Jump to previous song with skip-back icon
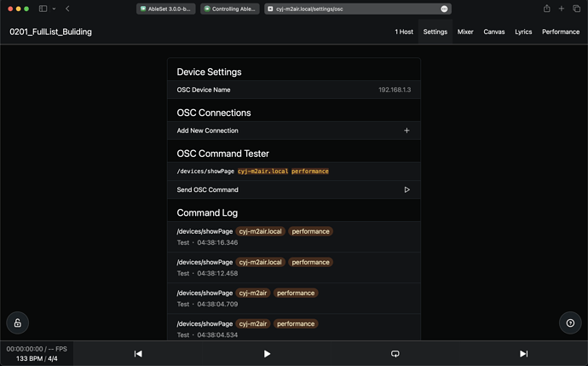The image size is (588, 366). [x=138, y=354]
